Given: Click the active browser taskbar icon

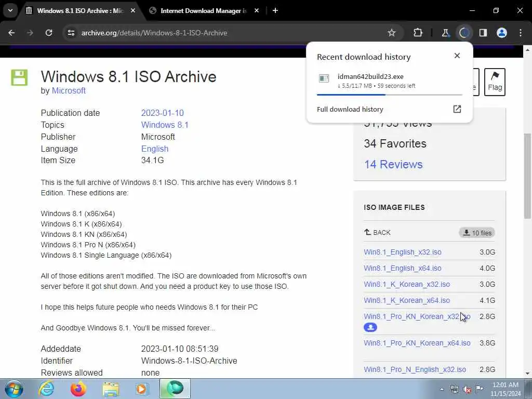Looking at the screenshot, I should pos(175,389).
